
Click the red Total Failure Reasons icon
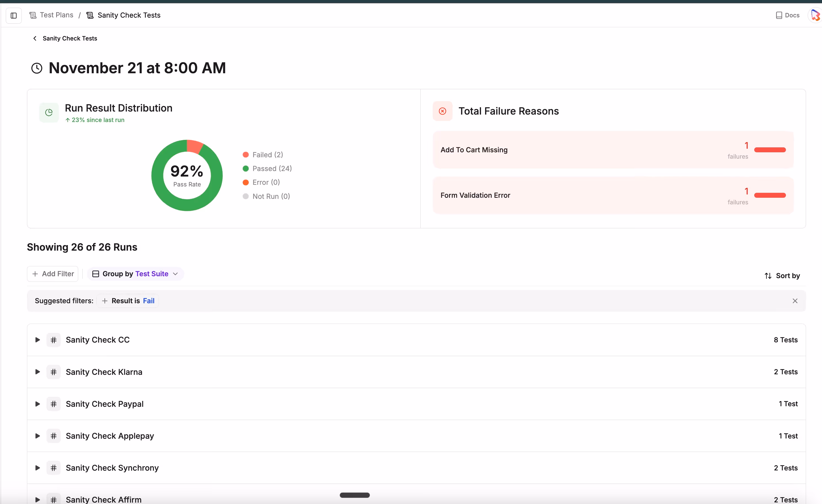point(442,111)
